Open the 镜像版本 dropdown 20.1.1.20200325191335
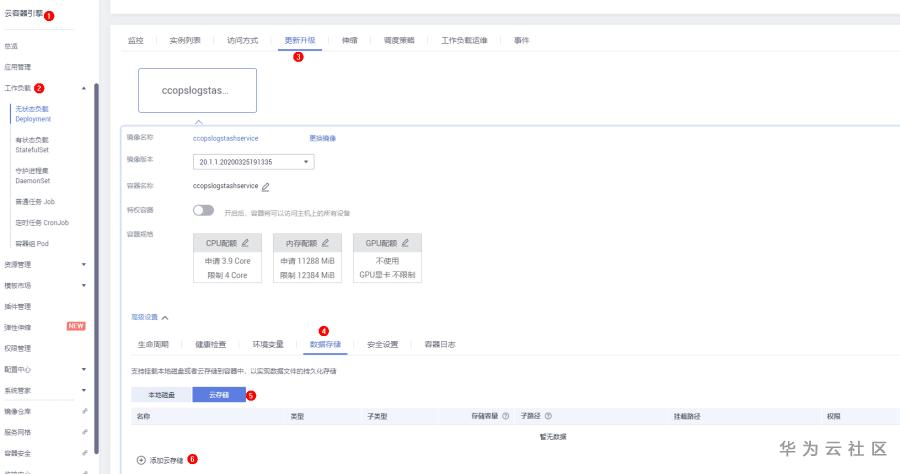 (253, 162)
